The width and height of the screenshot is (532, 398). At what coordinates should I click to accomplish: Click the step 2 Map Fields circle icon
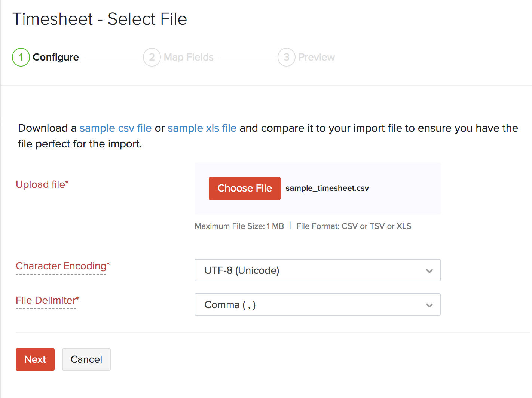(x=152, y=57)
